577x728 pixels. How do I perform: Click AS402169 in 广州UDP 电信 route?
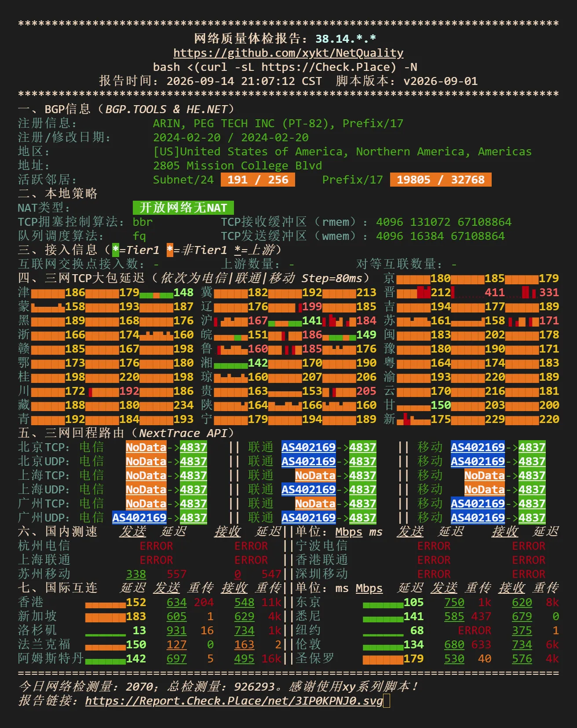[x=139, y=518]
